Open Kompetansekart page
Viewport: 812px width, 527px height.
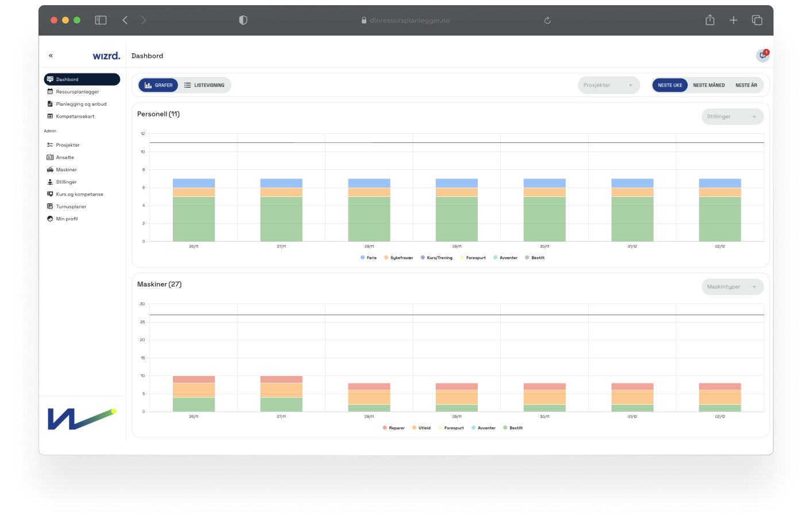pyautogui.click(x=82, y=117)
